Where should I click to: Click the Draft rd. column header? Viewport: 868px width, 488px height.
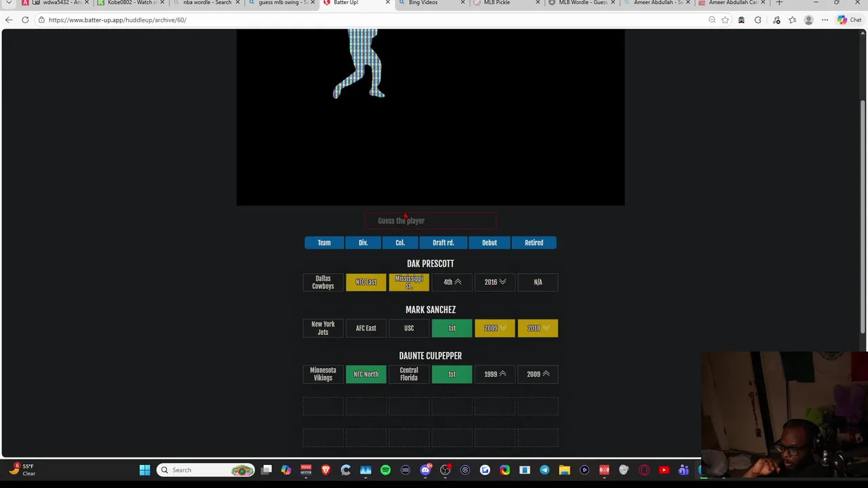[443, 243]
